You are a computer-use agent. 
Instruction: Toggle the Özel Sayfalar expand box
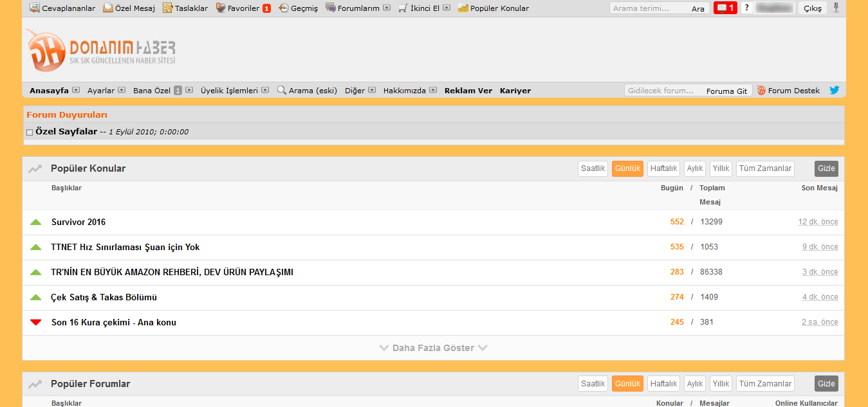pyautogui.click(x=30, y=132)
